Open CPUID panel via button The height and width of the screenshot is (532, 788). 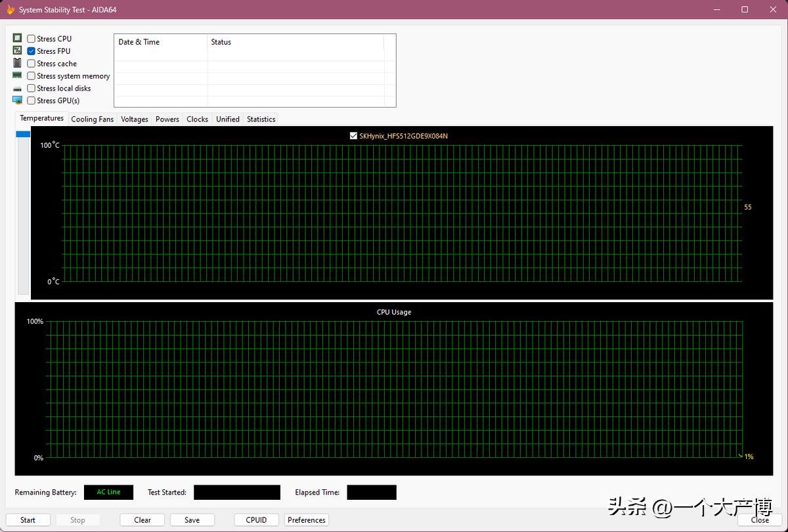point(256,520)
